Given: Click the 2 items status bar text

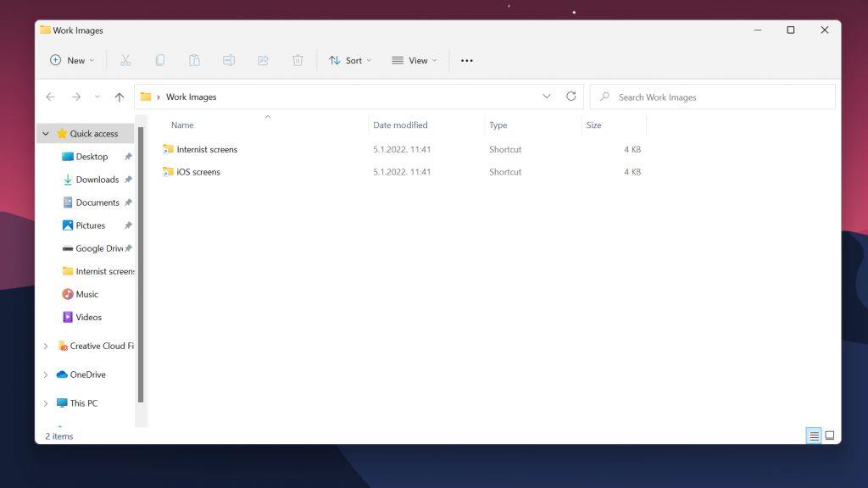Looking at the screenshot, I should pos(58,436).
